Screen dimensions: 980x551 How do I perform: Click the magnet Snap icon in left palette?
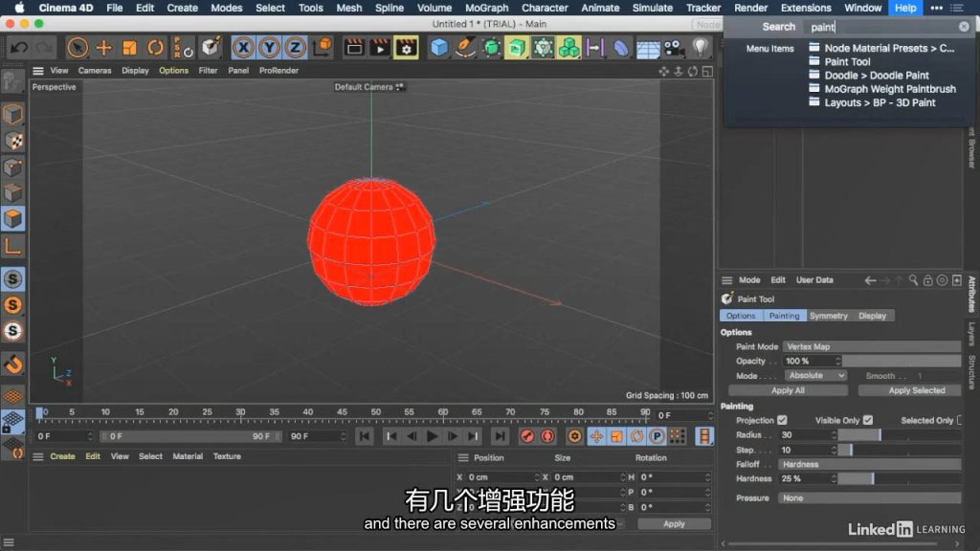(12, 364)
